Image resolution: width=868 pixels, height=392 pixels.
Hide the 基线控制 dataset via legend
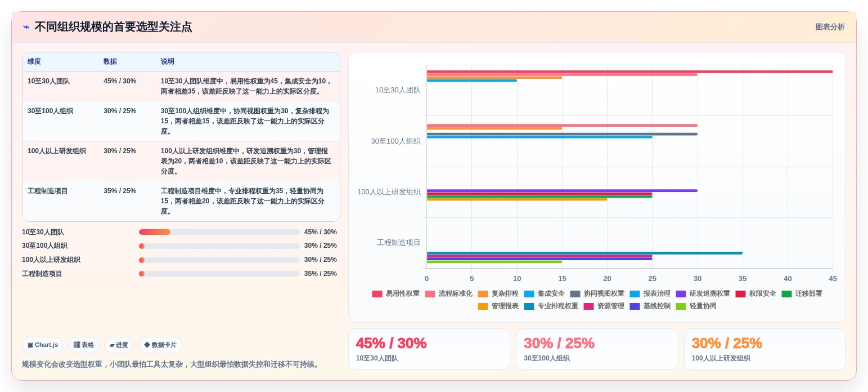[x=650, y=306]
